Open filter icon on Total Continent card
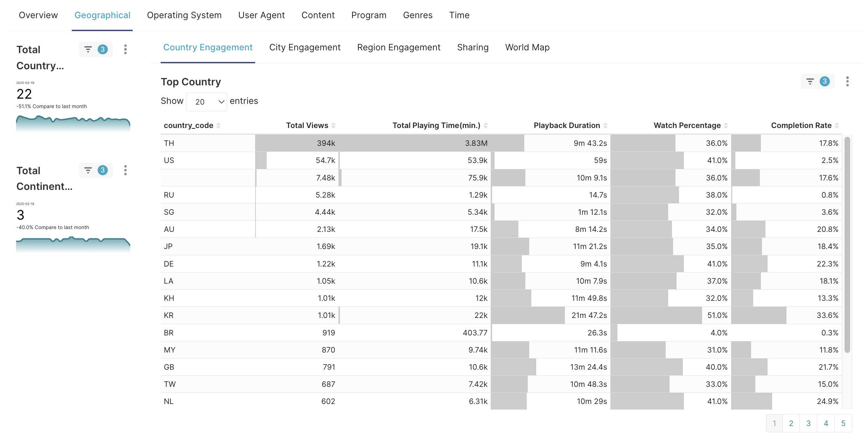 [x=88, y=170]
